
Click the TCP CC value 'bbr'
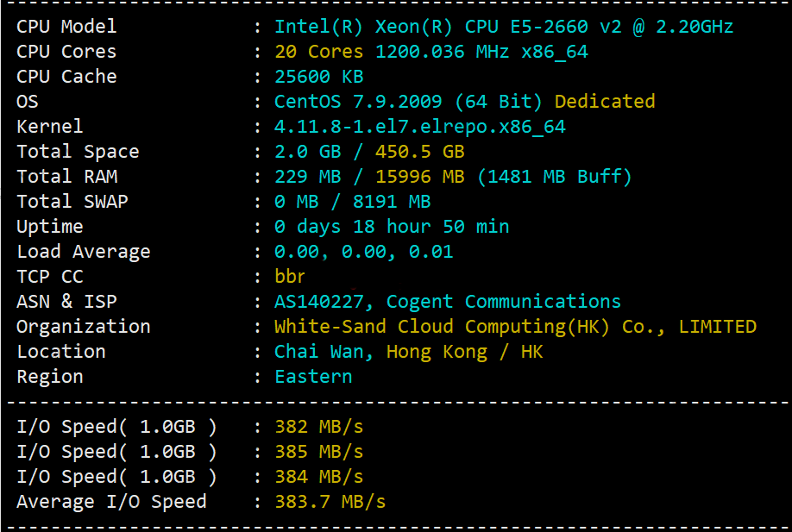[290, 277]
